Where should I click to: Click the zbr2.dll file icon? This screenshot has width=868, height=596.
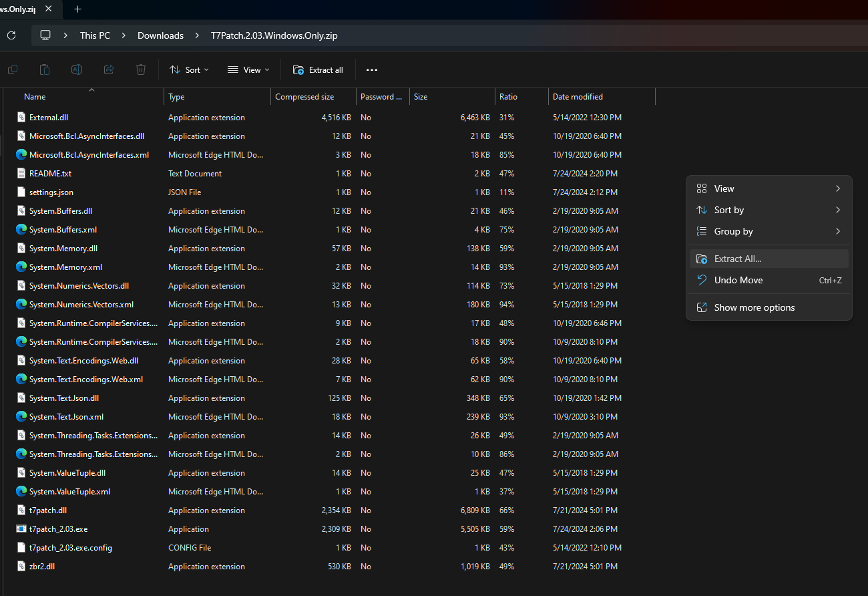coord(21,566)
